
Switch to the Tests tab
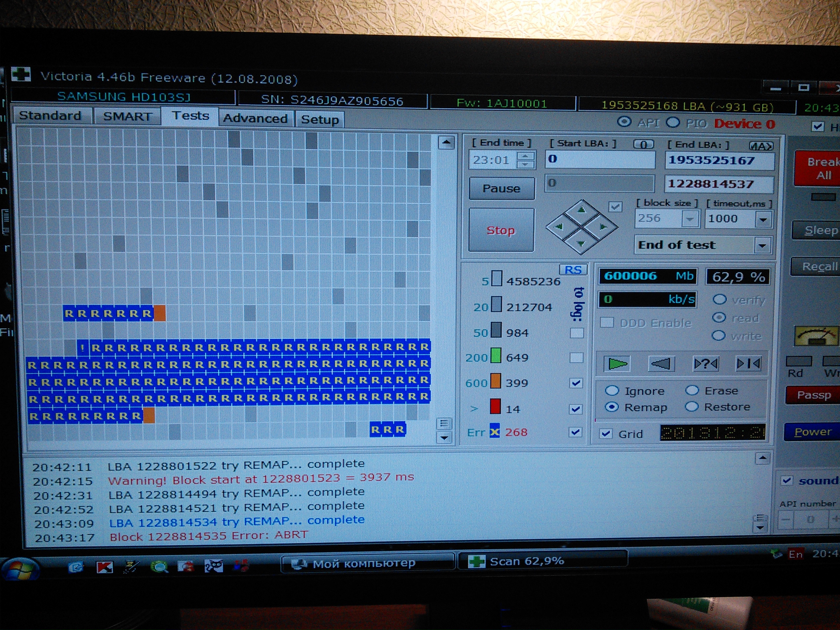[190, 116]
